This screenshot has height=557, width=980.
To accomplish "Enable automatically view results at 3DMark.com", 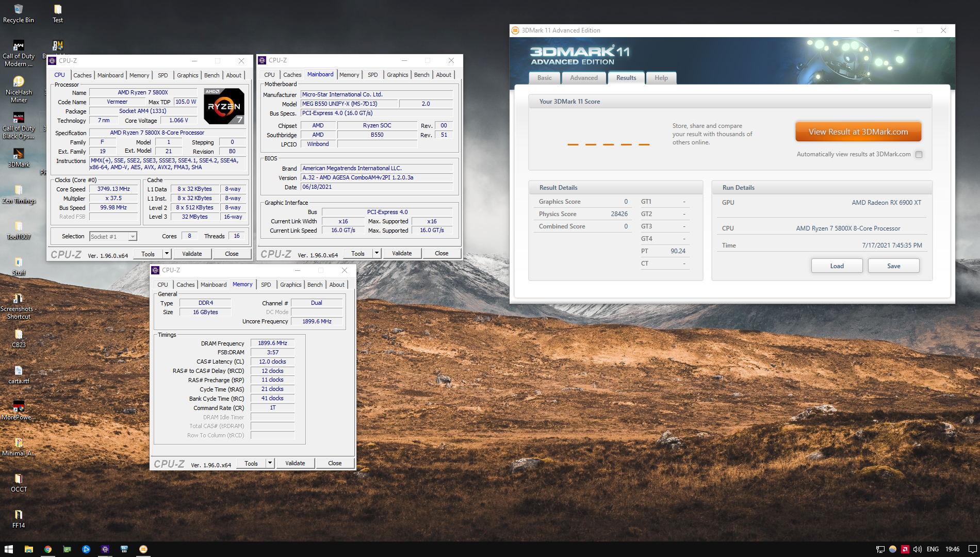I will click(919, 154).
